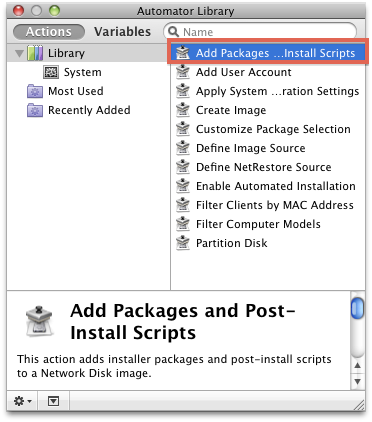Select the Most Used smart folder
This screenshot has height=422, width=372.
88,91
